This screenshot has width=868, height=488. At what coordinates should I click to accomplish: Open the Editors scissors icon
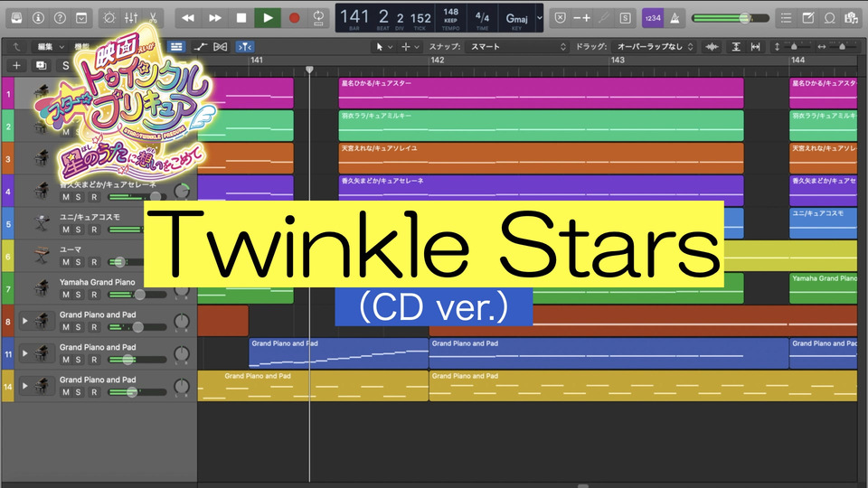(153, 18)
